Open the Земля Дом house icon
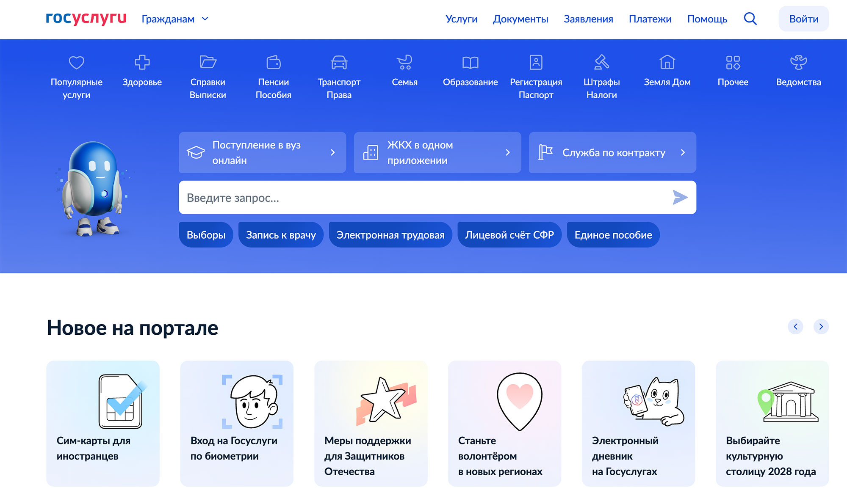Image resolution: width=847 pixels, height=504 pixels. (x=667, y=63)
